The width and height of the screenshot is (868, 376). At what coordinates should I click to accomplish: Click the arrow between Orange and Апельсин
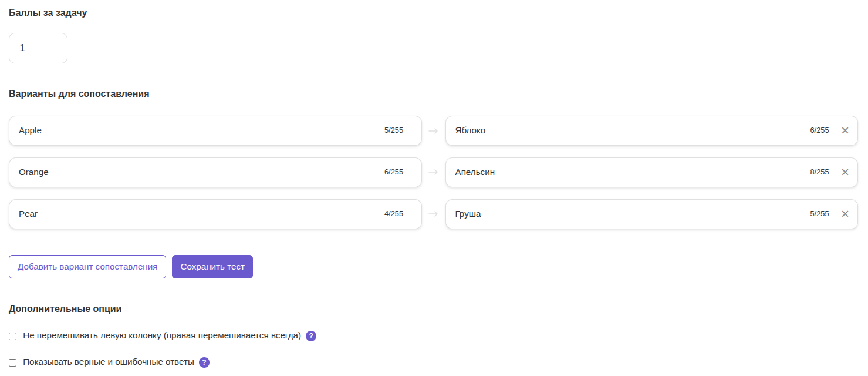click(433, 172)
